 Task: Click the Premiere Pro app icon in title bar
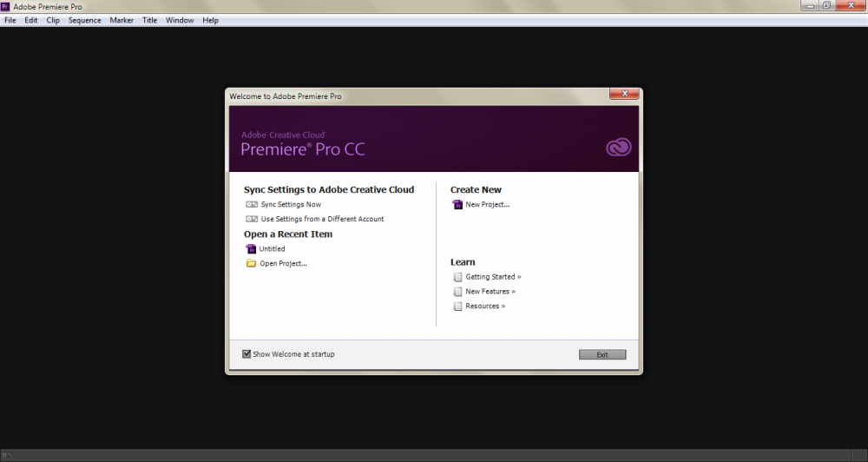pos(5,7)
